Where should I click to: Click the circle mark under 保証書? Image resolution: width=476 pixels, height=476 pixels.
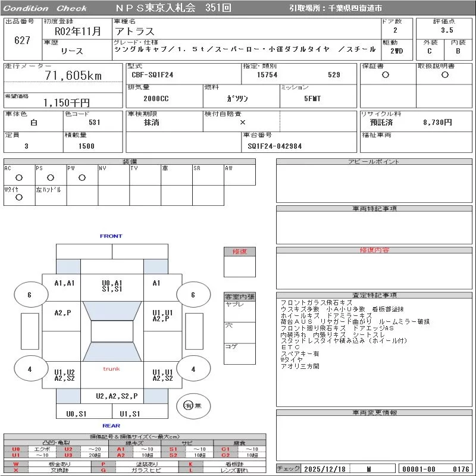[386, 75]
